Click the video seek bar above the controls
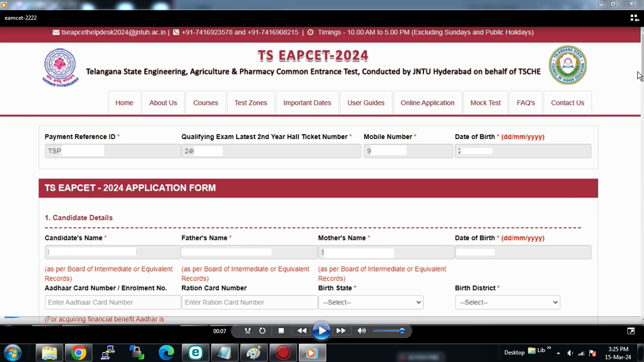The image size is (644, 362). click(x=322, y=318)
